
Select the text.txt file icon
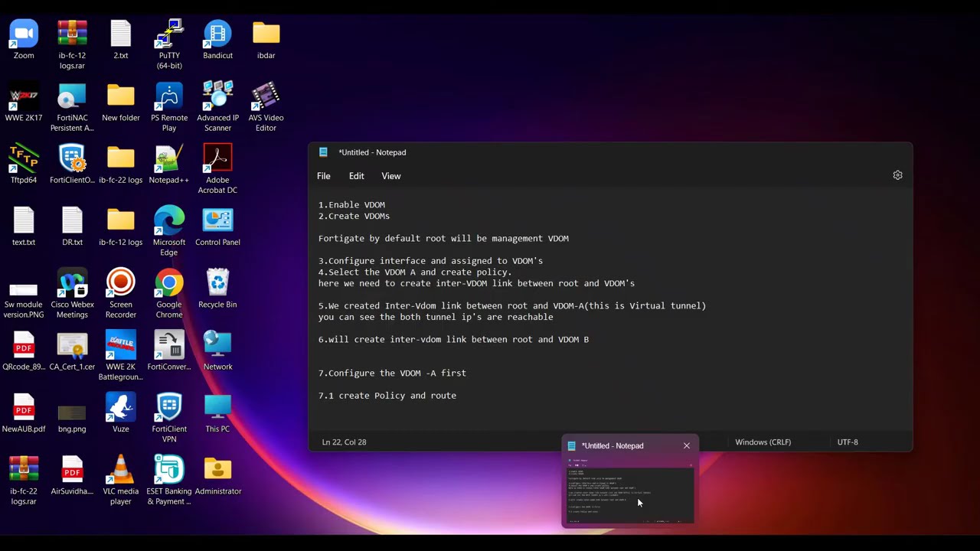coord(24,227)
